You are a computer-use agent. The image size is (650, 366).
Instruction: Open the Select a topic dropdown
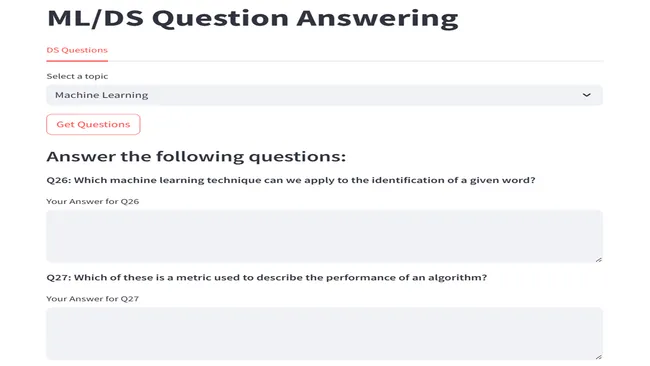[x=324, y=95]
